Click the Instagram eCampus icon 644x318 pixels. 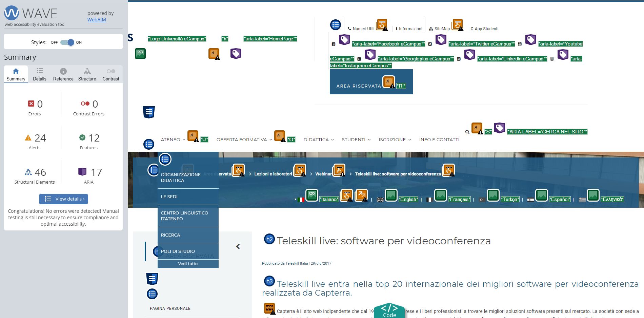coord(552,59)
